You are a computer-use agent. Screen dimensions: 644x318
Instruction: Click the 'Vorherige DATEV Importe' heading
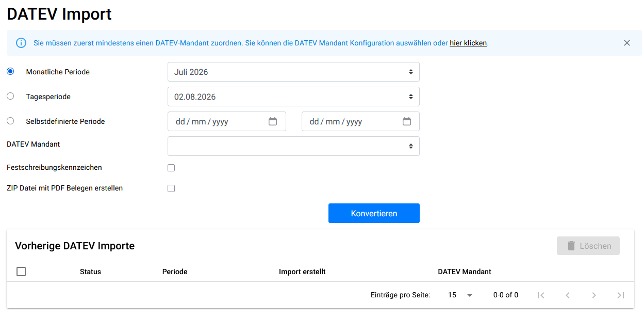[x=75, y=246]
